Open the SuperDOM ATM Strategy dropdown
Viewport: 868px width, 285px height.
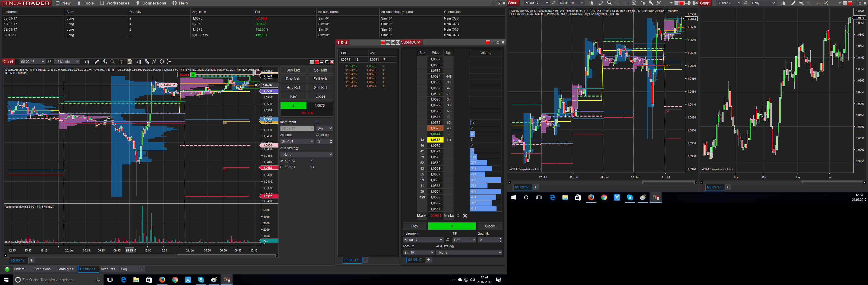469,252
